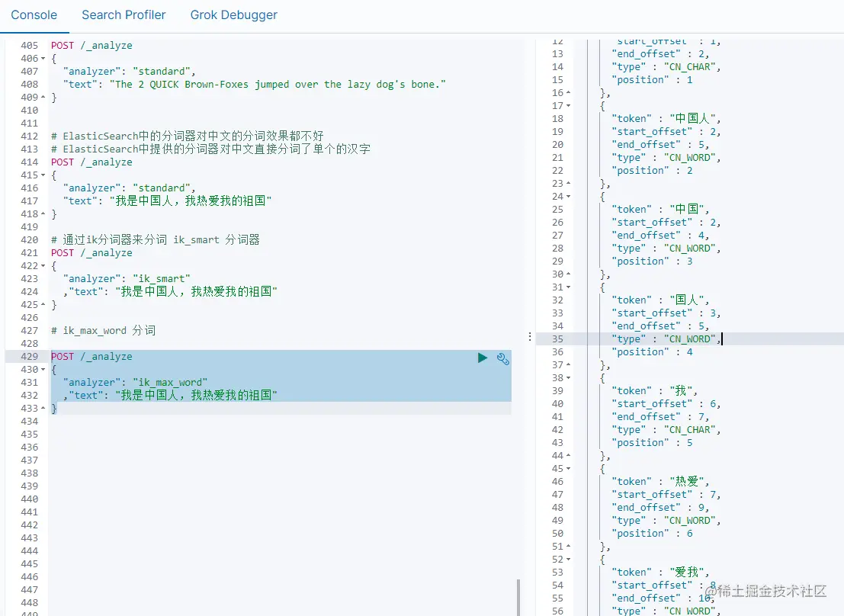Click token "中国人" in the response
Viewport: 844px width, 616px height.
[x=695, y=118]
